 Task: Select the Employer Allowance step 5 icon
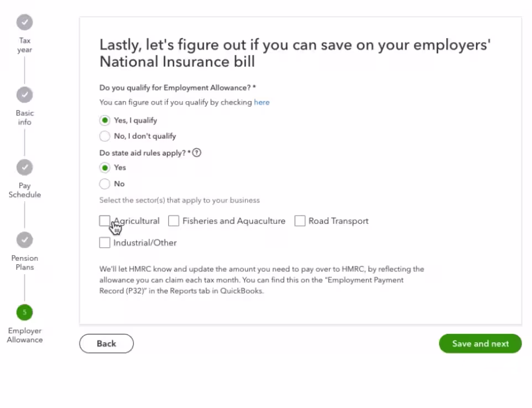coord(24,312)
